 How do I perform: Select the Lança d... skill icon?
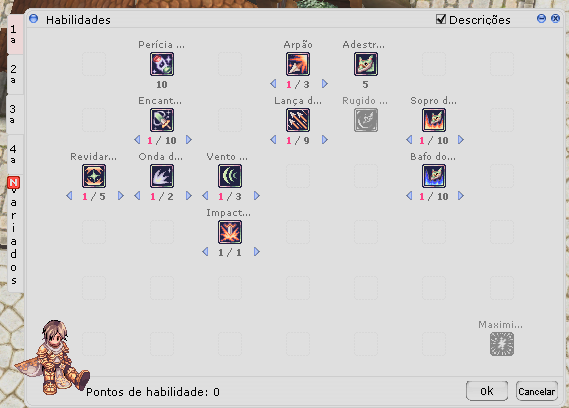pyautogui.click(x=298, y=120)
